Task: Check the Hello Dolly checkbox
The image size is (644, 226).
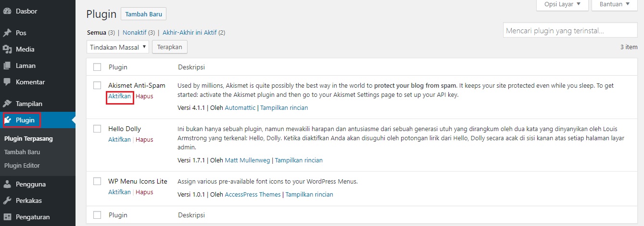Action: click(97, 129)
